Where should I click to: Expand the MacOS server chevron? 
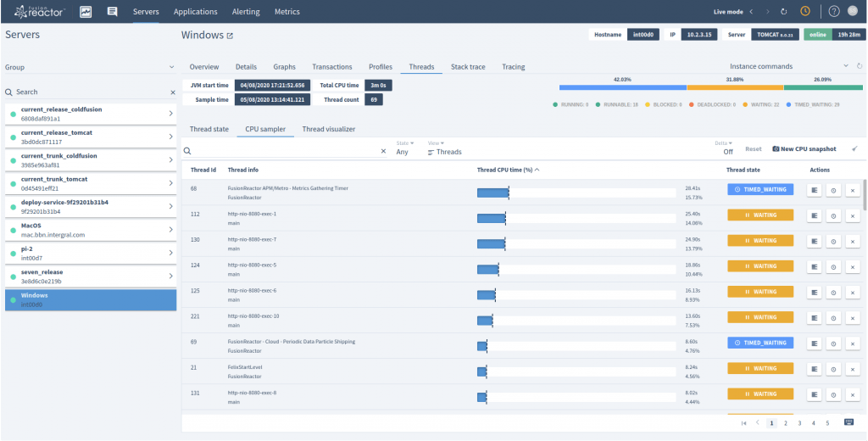(x=170, y=230)
